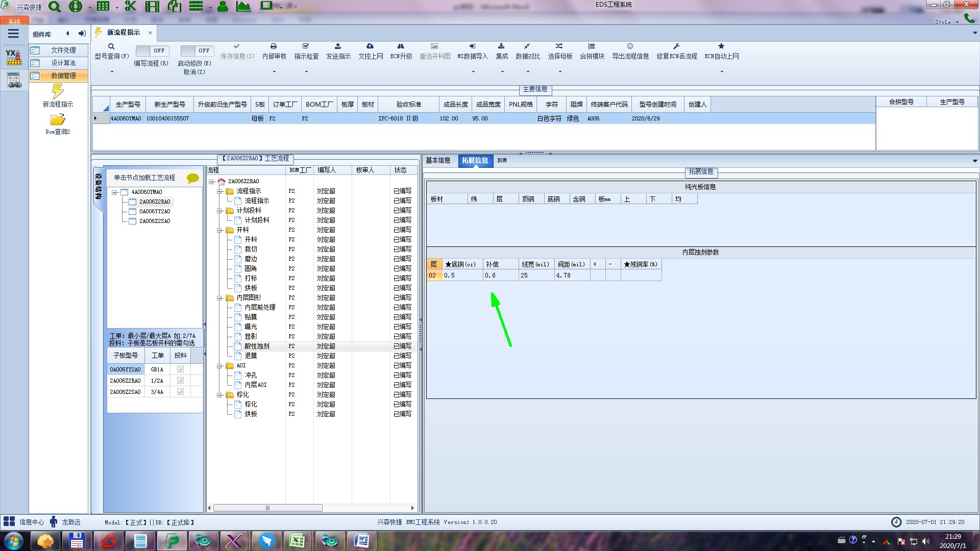Switch to 基本信息 tab
Image resolution: width=980 pixels, height=551 pixels.
(x=438, y=160)
